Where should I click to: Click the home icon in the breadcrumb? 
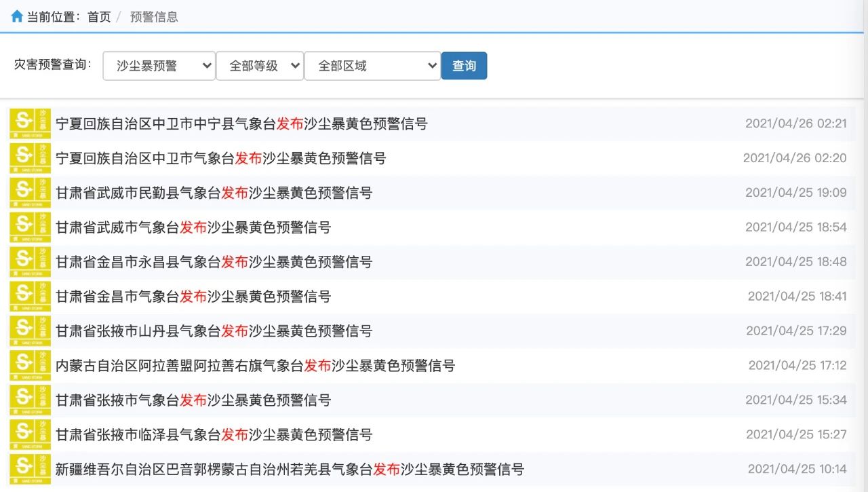coord(17,16)
